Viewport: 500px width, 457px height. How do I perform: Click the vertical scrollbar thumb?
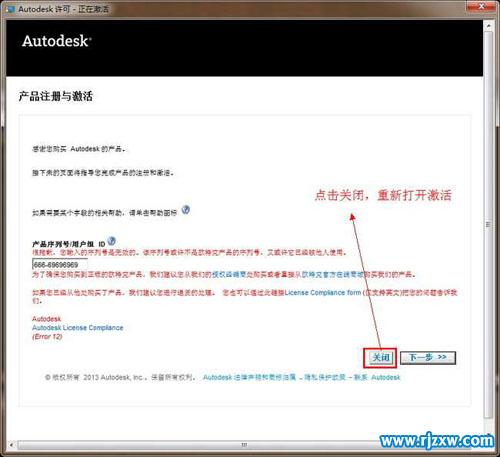[x=488, y=224]
